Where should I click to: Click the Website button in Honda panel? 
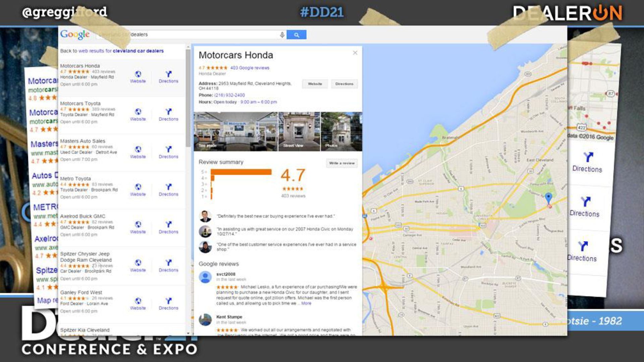(315, 84)
